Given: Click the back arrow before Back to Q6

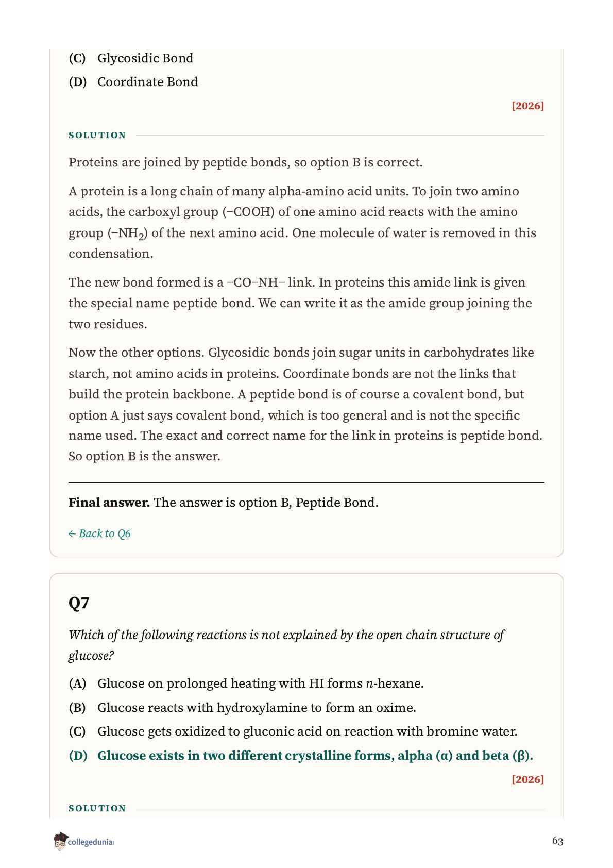Looking at the screenshot, I should (x=72, y=534).
